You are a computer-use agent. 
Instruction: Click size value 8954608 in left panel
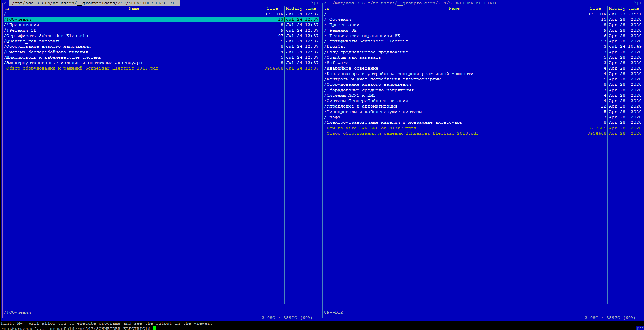pos(273,68)
